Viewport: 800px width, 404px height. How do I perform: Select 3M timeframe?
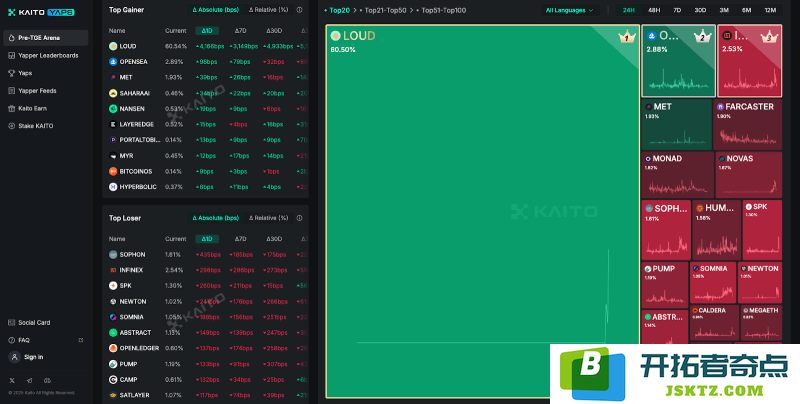(724, 10)
